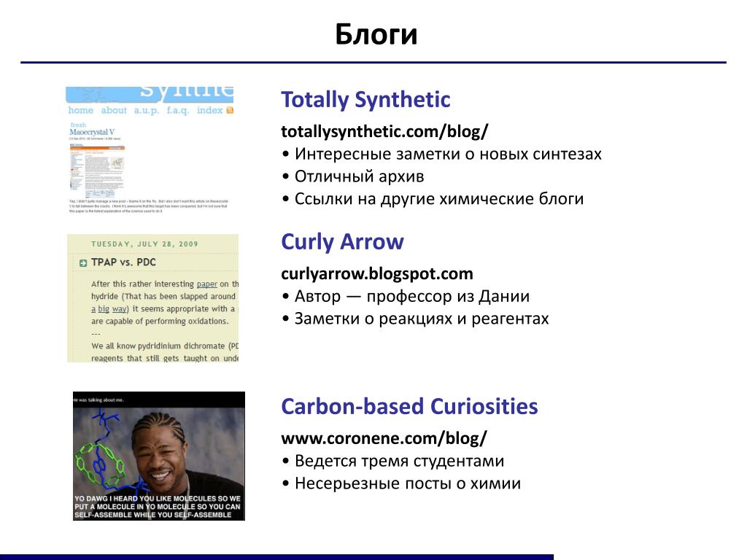Click the green arrow icon beside TPAP vs. PDC
Screen dimensions: 747x560
pos(83,262)
